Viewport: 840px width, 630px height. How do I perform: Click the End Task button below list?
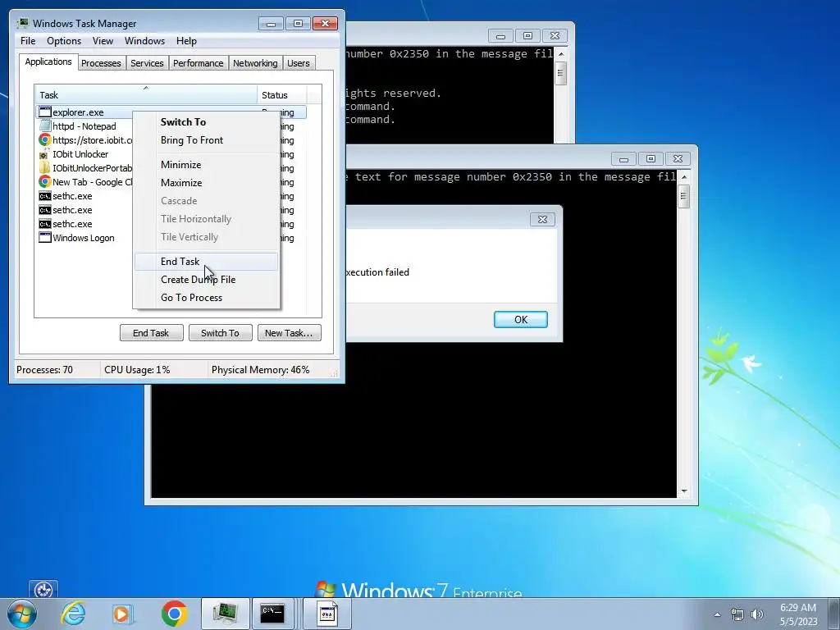coord(151,333)
